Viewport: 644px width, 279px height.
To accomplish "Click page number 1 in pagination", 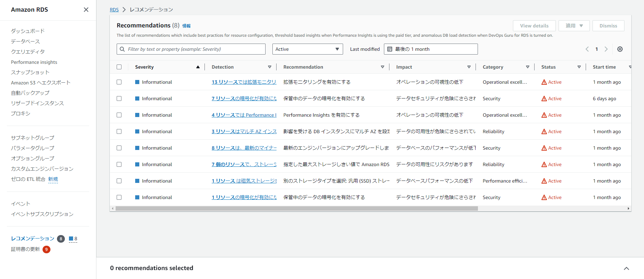I will pyautogui.click(x=597, y=49).
